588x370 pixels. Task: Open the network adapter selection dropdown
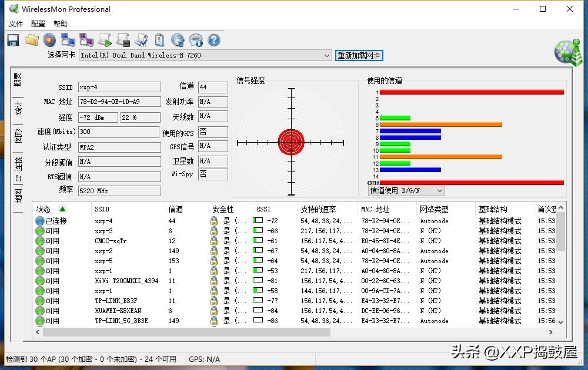pos(328,55)
